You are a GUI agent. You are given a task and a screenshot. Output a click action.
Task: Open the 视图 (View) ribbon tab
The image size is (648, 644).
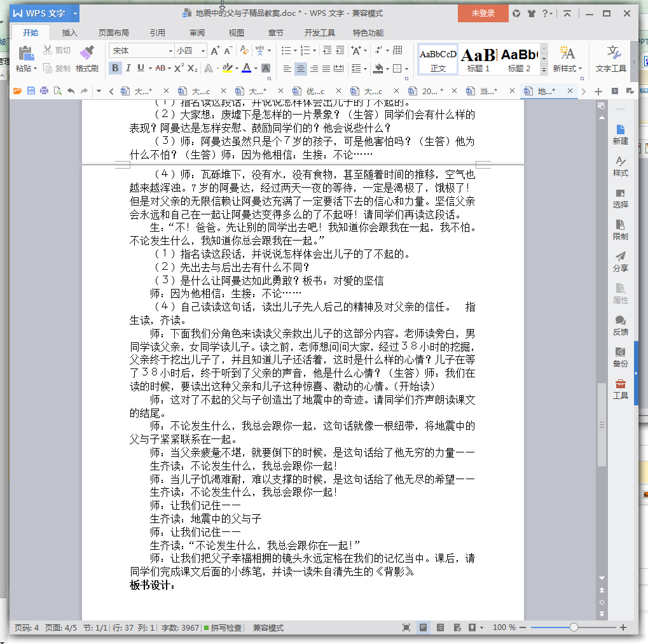[237, 32]
